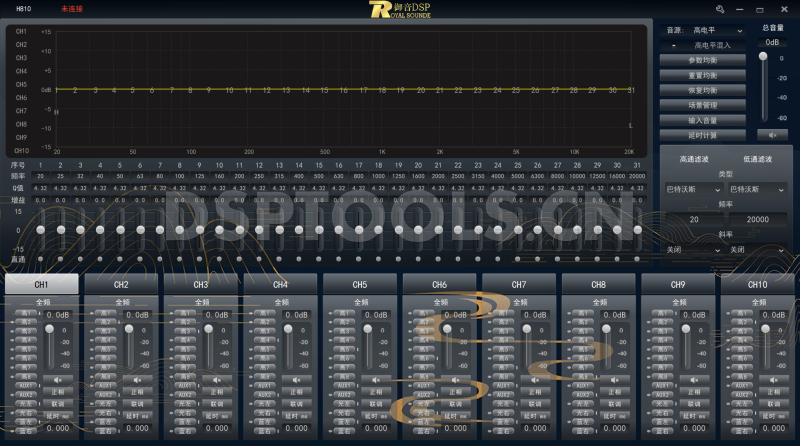This screenshot has width=800, height=446.
Task: Click EQ band 1 gain slider knob
Action: 40,230
